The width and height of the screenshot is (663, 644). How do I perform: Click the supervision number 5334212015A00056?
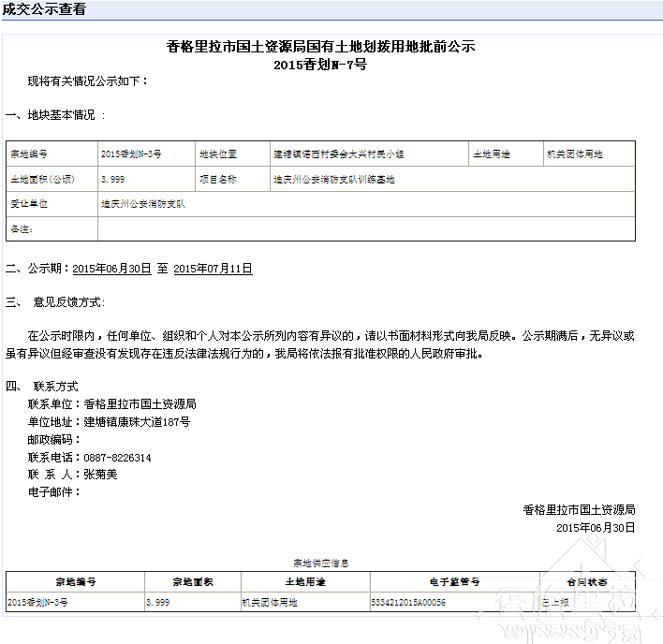[408, 602]
